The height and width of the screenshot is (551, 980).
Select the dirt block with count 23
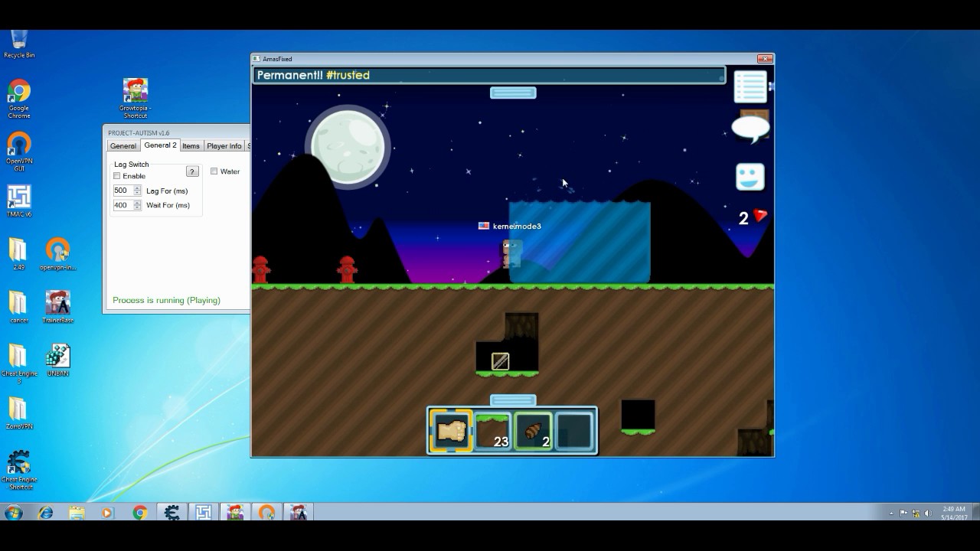[x=492, y=430]
